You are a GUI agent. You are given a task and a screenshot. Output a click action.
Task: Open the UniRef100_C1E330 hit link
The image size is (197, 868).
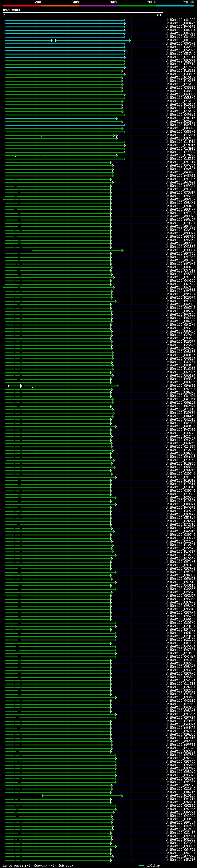[180, 159]
